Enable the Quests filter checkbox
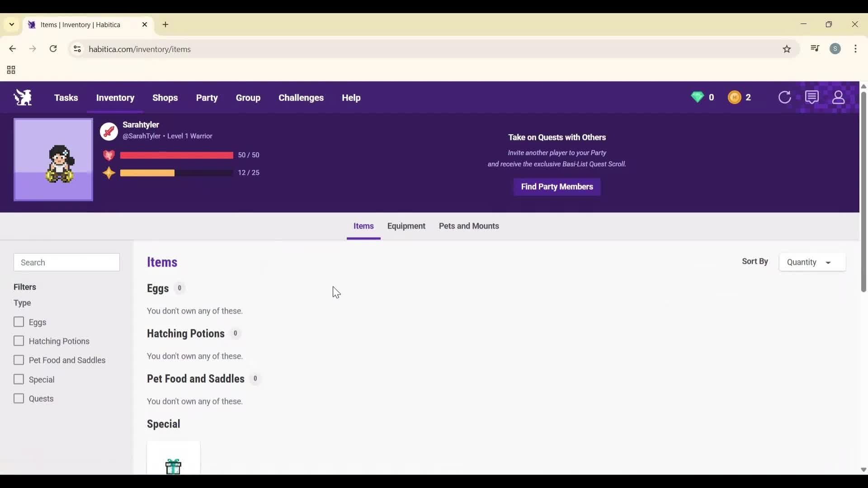This screenshot has width=868, height=488. click(19, 398)
